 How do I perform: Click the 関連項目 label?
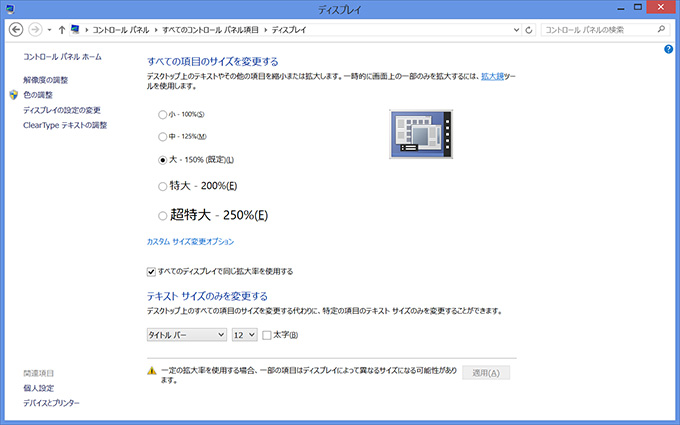(x=39, y=373)
